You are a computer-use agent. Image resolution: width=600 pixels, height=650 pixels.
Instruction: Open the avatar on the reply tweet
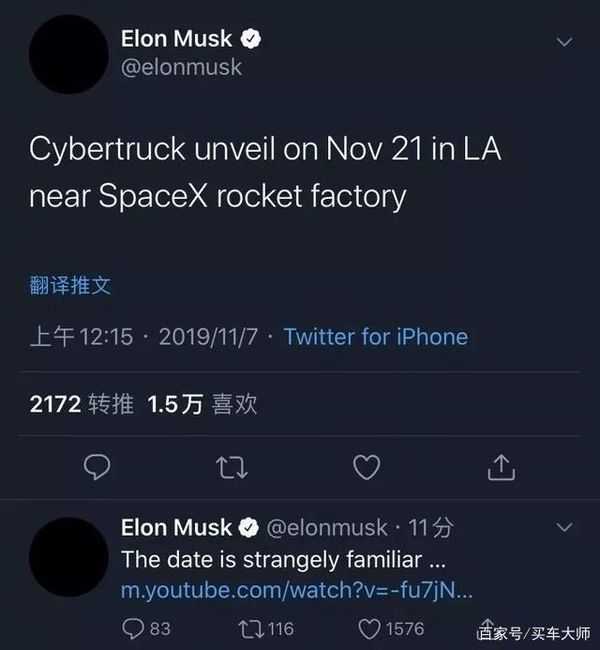[x=67, y=556]
